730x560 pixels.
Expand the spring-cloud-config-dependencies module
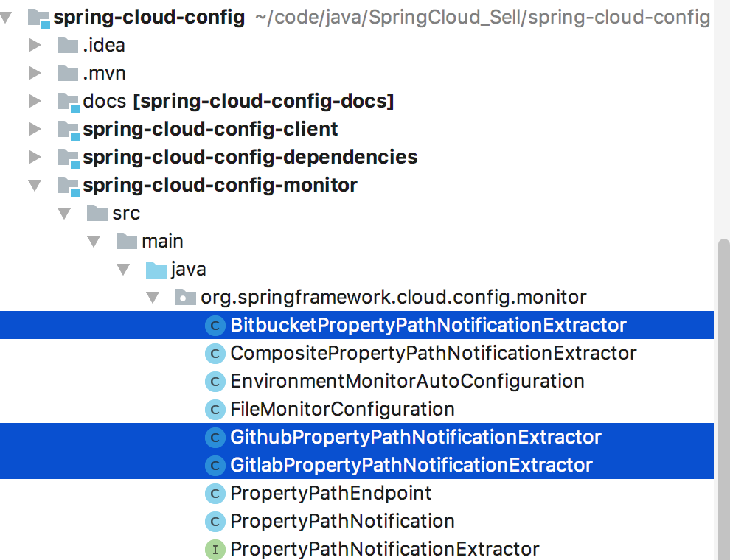[x=35, y=158]
